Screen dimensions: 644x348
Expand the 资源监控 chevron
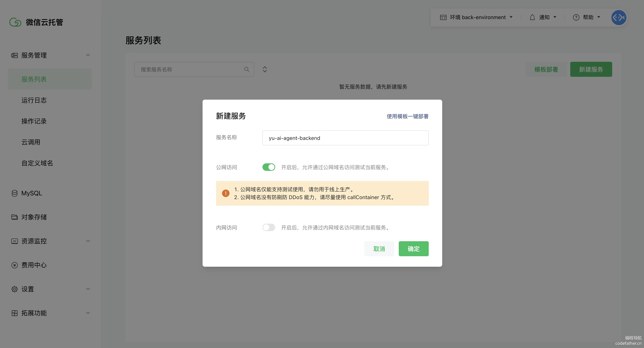pos(88,241)
